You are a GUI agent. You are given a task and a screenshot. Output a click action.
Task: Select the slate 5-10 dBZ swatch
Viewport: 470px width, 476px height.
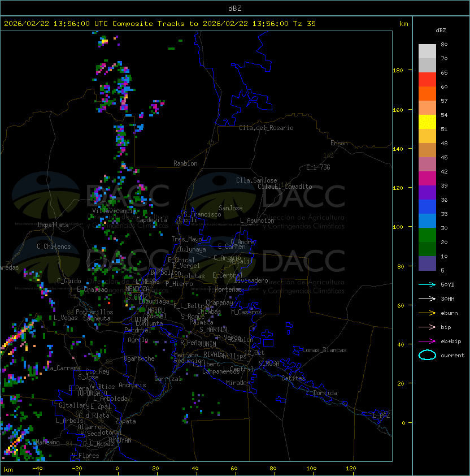click(x=427, y=263)
